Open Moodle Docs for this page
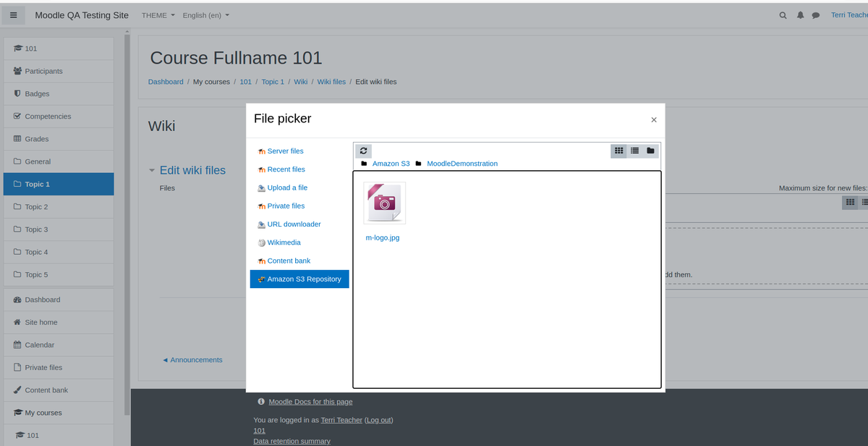The height and width of the screenshot is (446, 868). pyautogui.click(x=310, y=402)
